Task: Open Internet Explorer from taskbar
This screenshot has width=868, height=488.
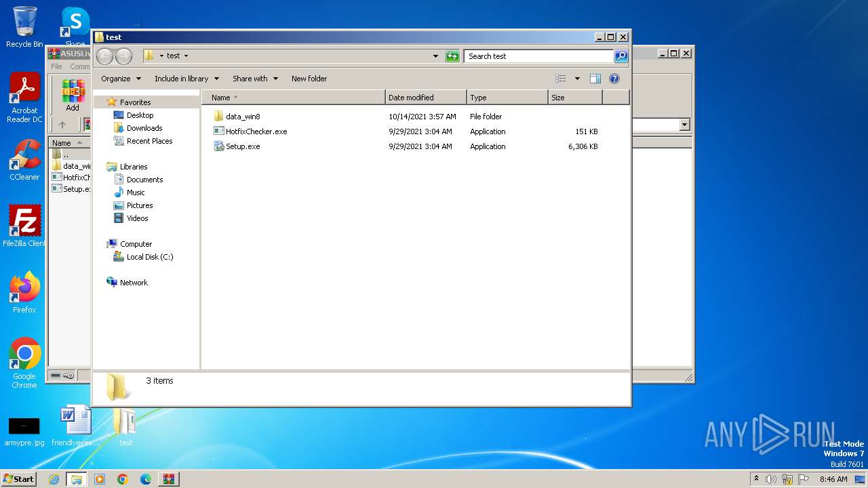Action: 54,479
